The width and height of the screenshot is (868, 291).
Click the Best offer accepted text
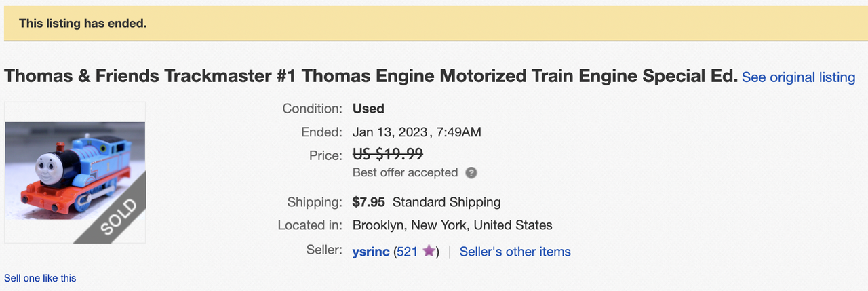(405, 173)
